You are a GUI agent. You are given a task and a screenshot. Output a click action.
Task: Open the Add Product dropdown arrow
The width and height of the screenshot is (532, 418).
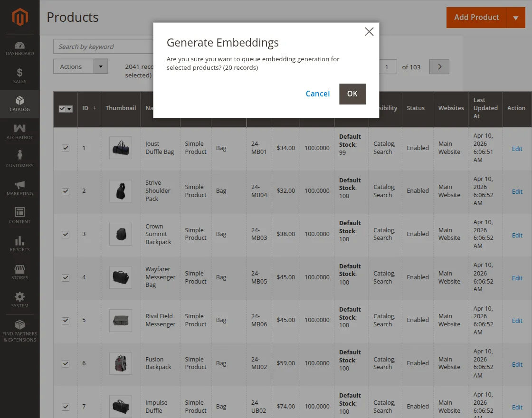tap(516, 18)
